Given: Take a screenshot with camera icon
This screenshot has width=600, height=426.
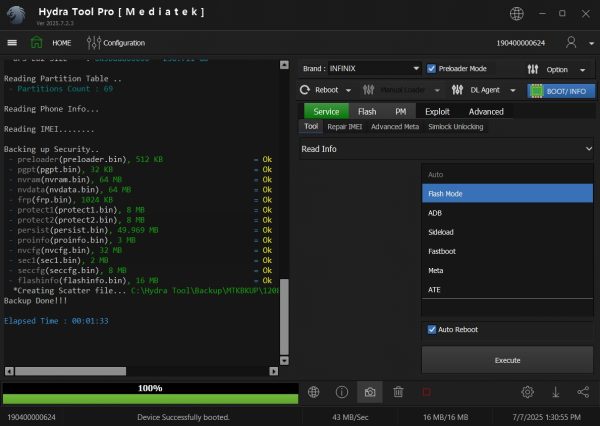Looking at the screenshot, I should [370, 392].
